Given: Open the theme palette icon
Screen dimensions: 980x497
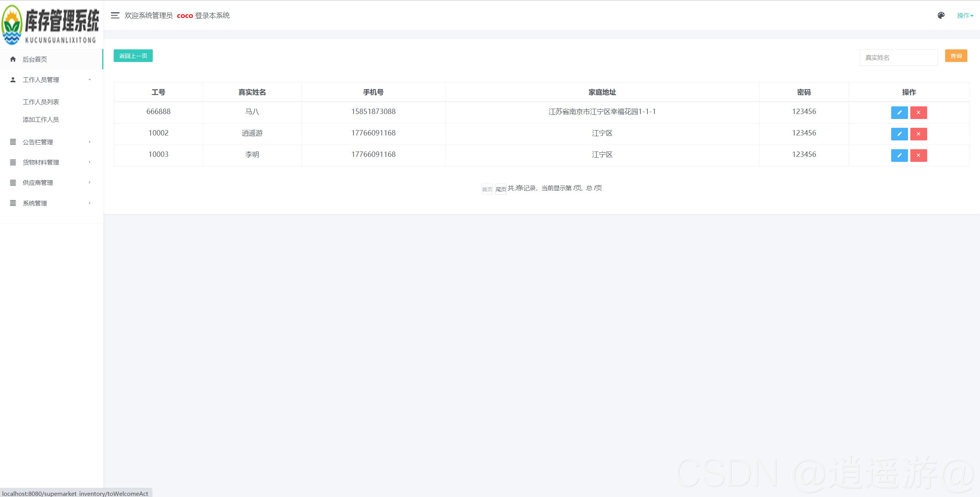Looking at the screenshot, I should click(941, 15).
